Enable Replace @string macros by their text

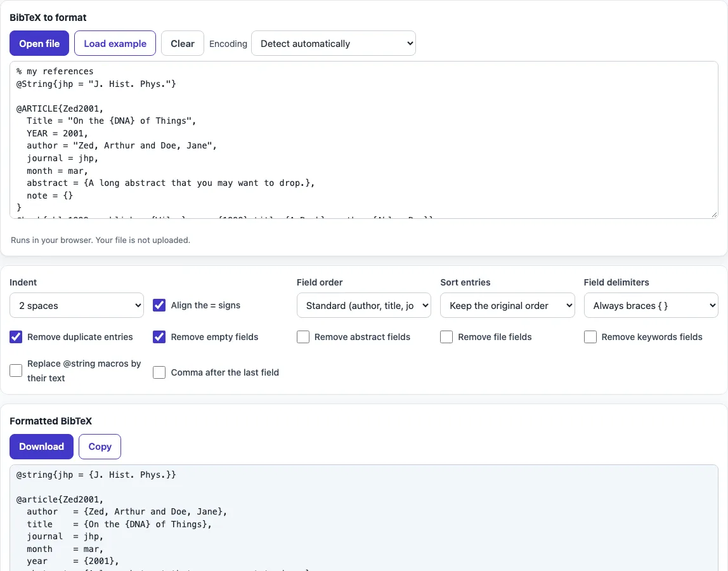click(16, 371)
